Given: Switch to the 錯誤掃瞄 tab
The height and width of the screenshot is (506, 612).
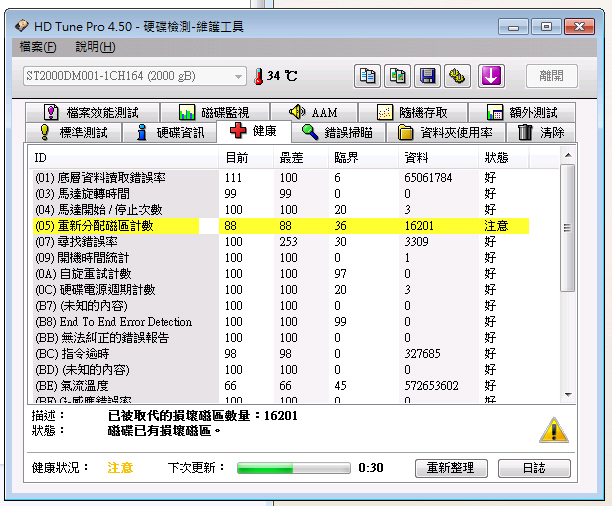Looking at the screenshot, I should click(338, 132).
